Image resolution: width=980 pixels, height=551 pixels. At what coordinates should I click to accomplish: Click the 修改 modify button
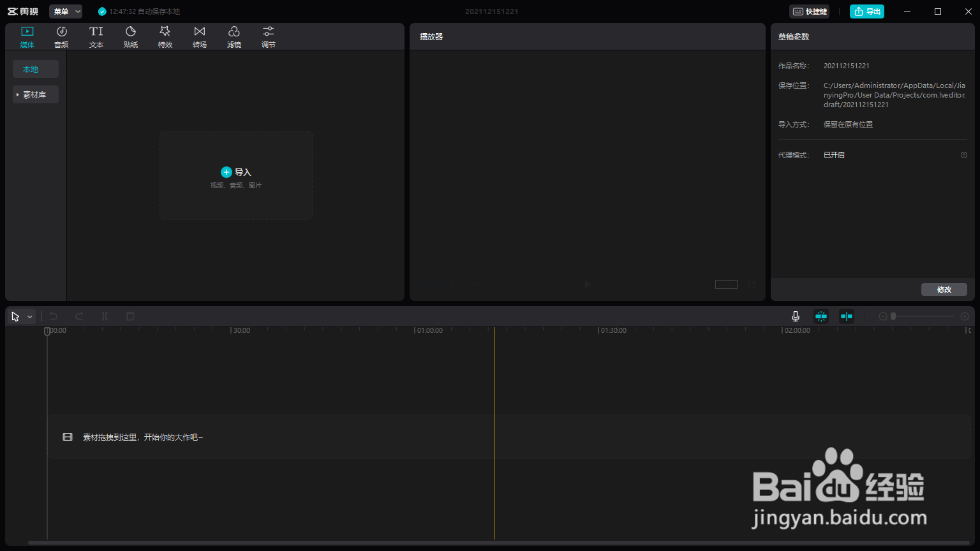tap(944, 290)
